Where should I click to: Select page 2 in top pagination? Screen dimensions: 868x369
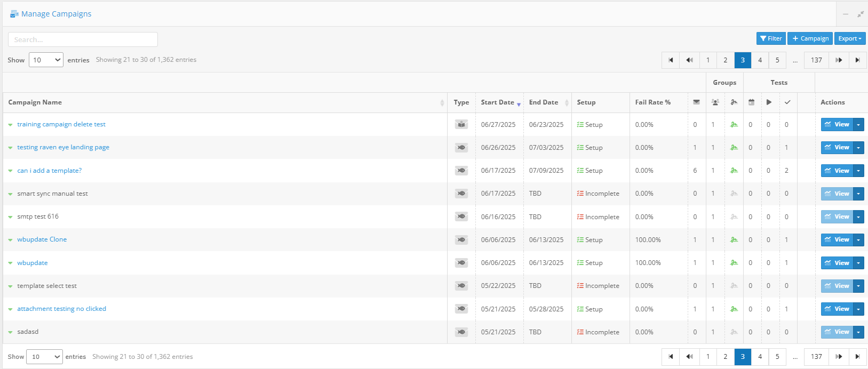(x=726, y=60)
